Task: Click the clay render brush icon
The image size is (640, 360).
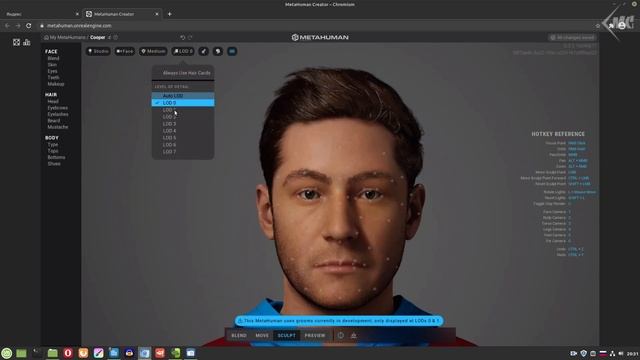Action: pos(204,51)
